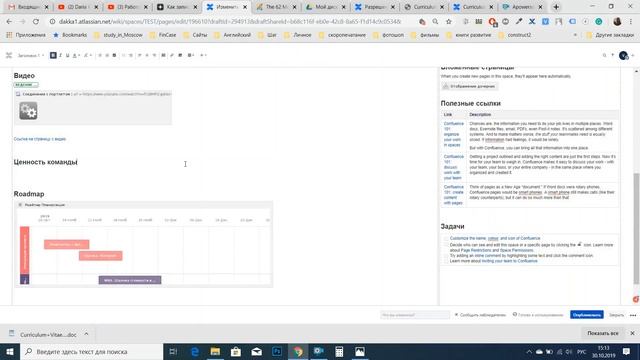This screenshot has width=640, height=360.
Task: Bookmark this page with the star icon
Action: (449, 21)
